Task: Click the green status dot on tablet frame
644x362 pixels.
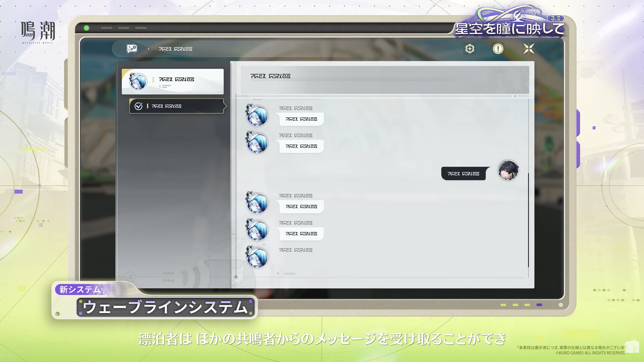Action: click(x=86, y=28)
